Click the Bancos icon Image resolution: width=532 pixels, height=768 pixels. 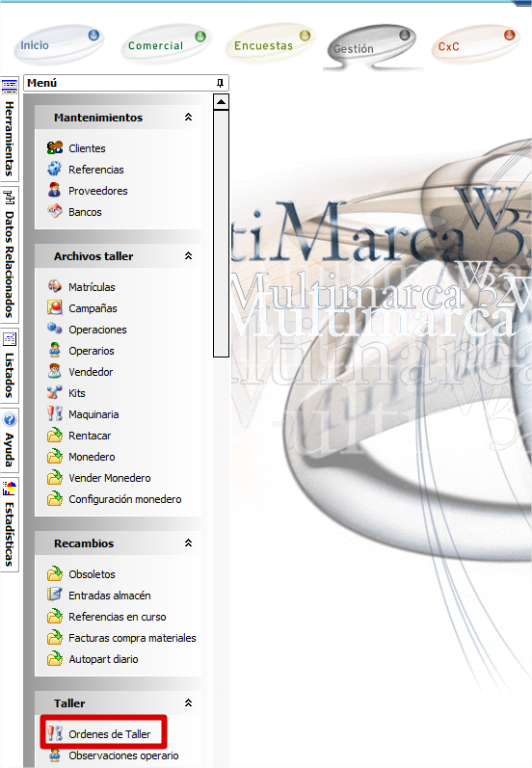point(55,211)
